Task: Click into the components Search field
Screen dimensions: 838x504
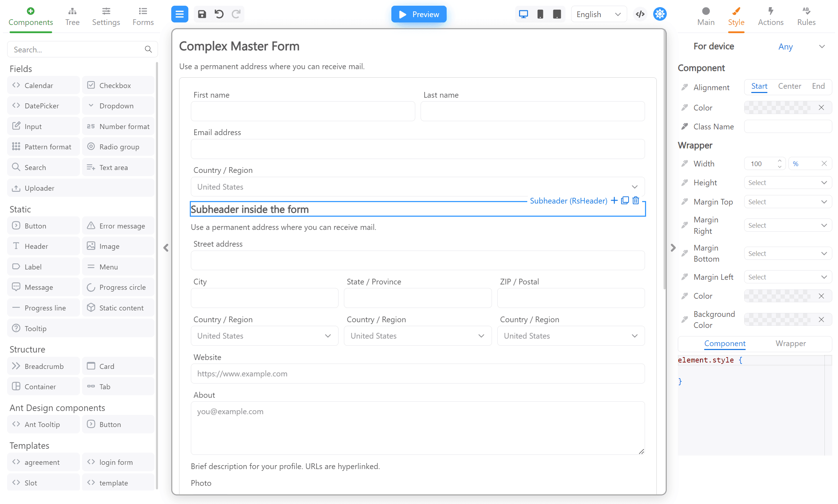Action: (77, 50)
